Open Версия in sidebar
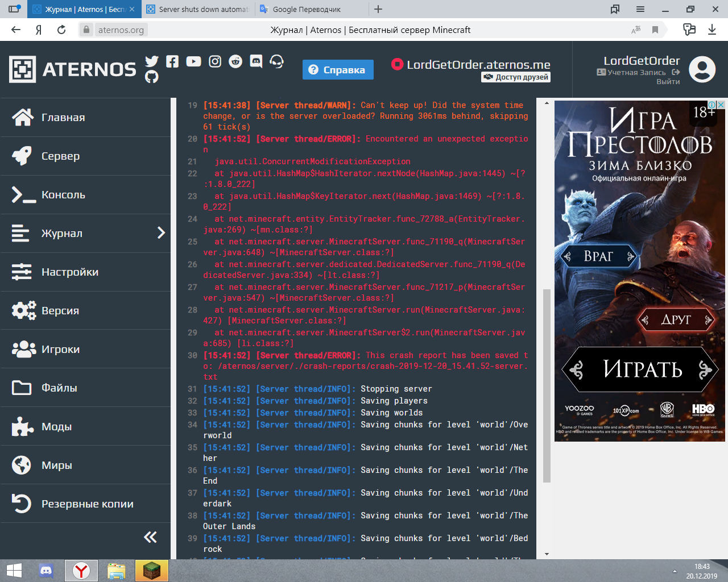This screenshot has height=582, width=728. 85,311
